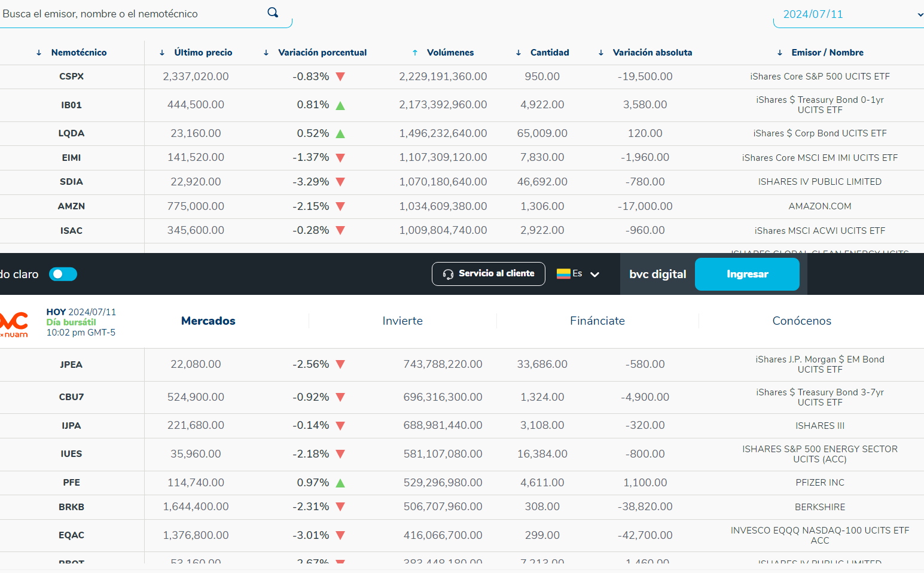Click the AMAZON.COM issuer name
Viewport: 924px width, 573px height.
coord(820,206)
